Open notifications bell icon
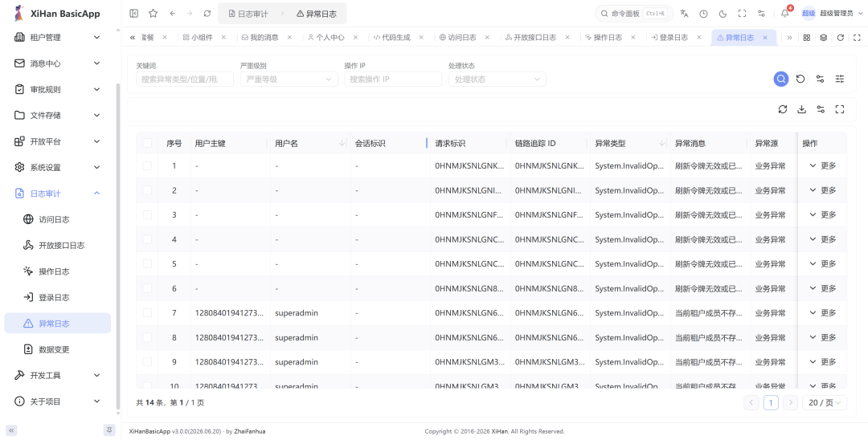This screenshot has width=868, height=440. pyautogui.click(x=785, y=14)
